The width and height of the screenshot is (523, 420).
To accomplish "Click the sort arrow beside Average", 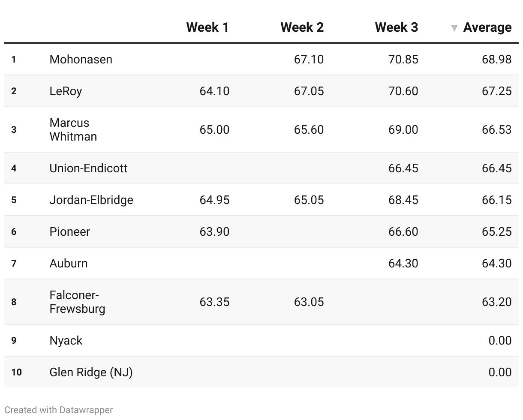I will pyautogui.click(x=454, y=28).
